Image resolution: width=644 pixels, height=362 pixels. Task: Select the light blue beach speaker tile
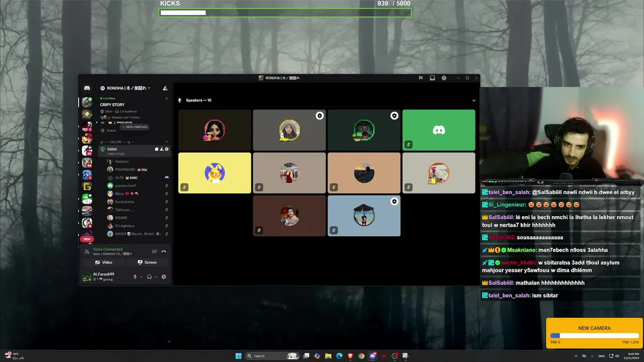364,216
